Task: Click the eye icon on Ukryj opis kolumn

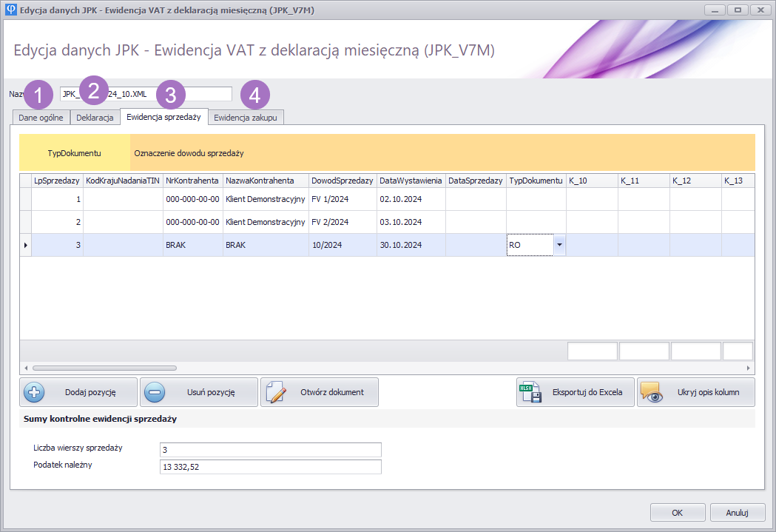Action: click(x=652, y=392)
